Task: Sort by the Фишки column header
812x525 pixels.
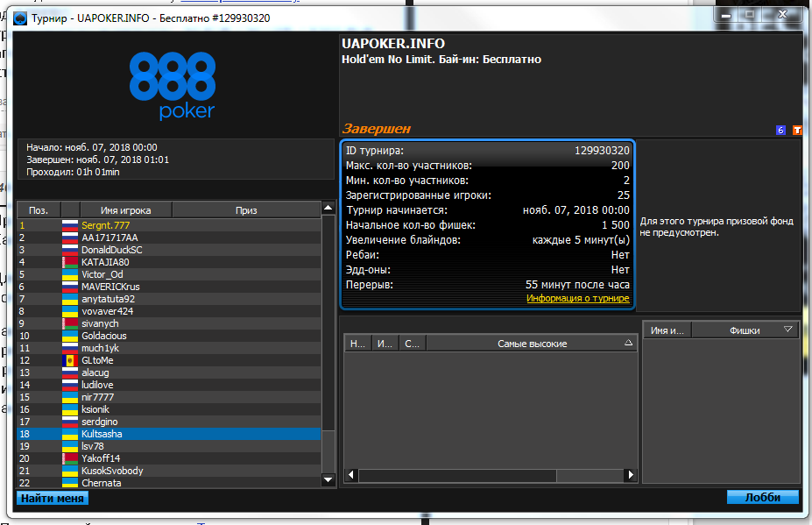Action: click(745, 330)
